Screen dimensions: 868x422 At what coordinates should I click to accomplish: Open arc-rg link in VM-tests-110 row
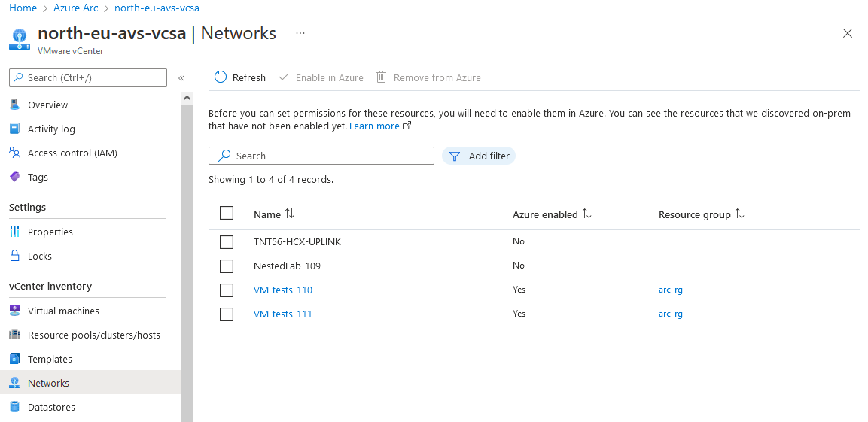(x=670, y=290)
